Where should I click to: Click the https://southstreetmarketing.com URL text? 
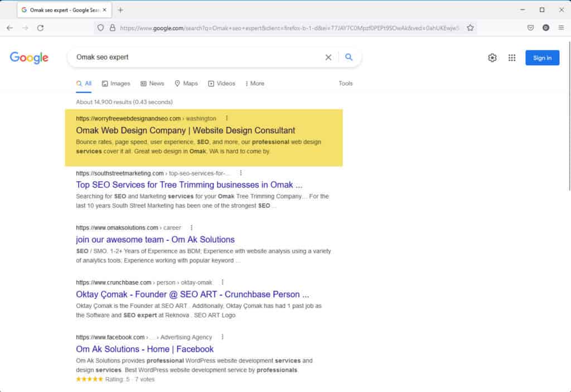pos(120,173)
